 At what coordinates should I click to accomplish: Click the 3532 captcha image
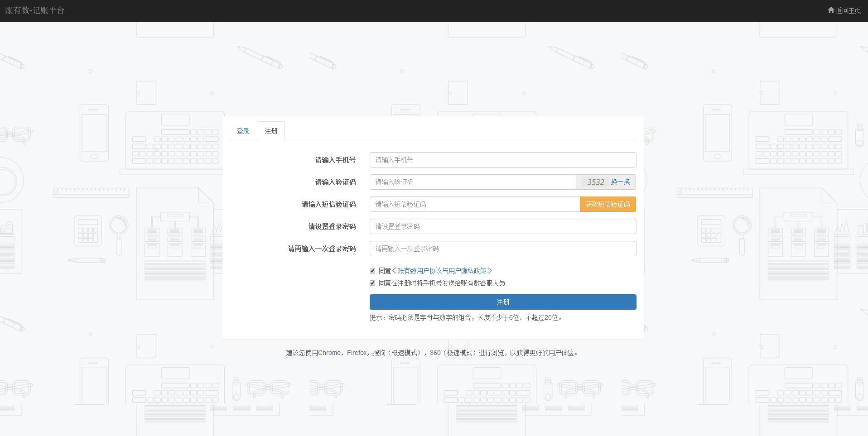[595, 182]
